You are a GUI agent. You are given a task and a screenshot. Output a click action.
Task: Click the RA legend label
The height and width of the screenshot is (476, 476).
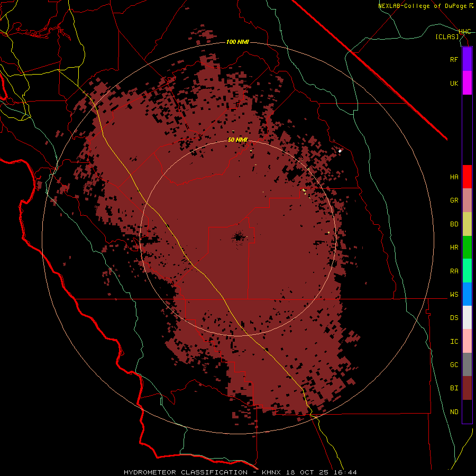coord(454,271)
